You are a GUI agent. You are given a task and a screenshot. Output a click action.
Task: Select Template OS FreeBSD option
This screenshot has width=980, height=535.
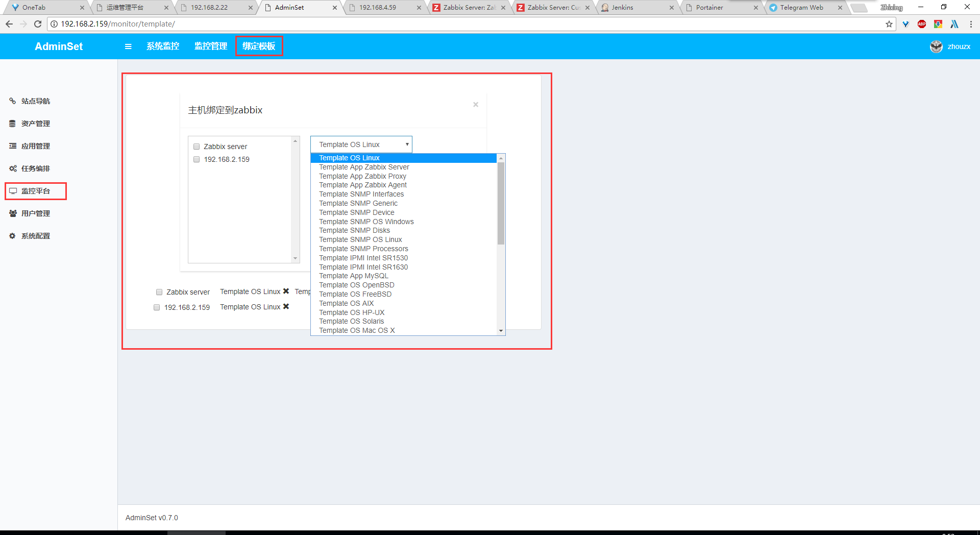tap(404, 294)
